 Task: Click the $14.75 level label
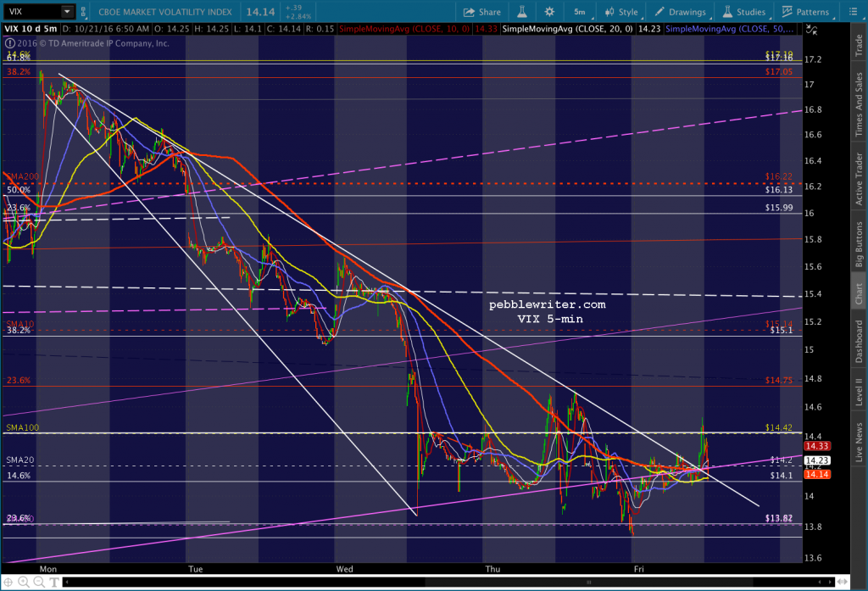click(779, 380)
